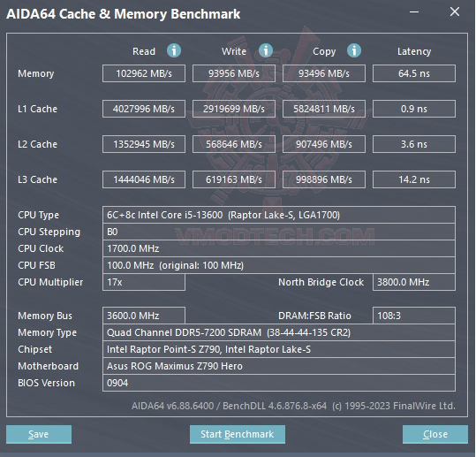Select L1 Cache read 4027996 MB/s

pyautogui.click(x=144, y=109)
